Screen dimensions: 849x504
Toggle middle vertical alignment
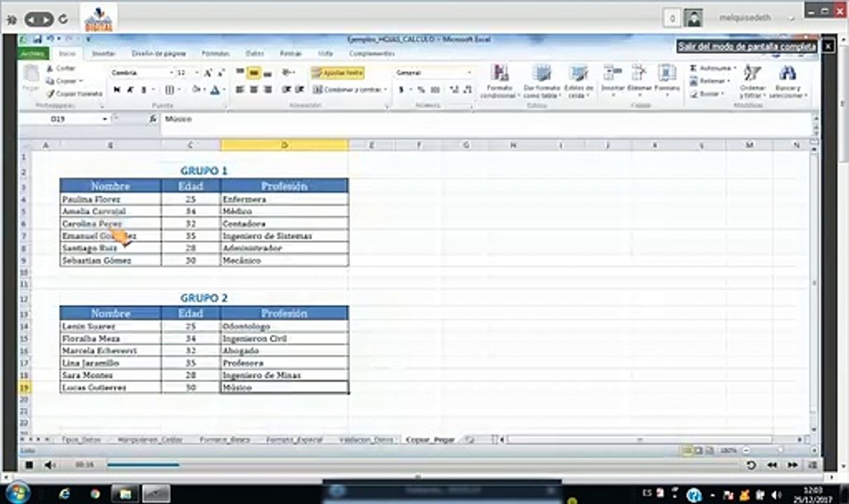[x=253, y=72]
